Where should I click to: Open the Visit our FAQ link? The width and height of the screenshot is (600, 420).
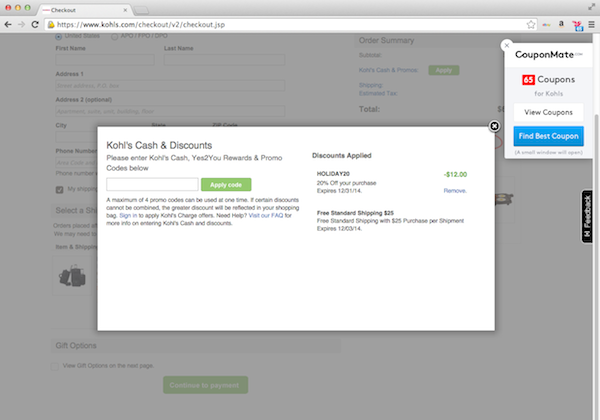click(266, 215)
